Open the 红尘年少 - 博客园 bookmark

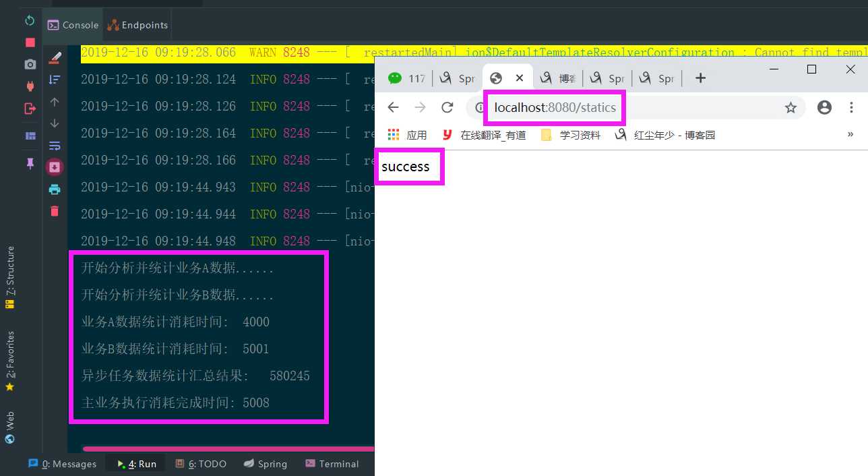pyautogui.click(x=665, y=135)
